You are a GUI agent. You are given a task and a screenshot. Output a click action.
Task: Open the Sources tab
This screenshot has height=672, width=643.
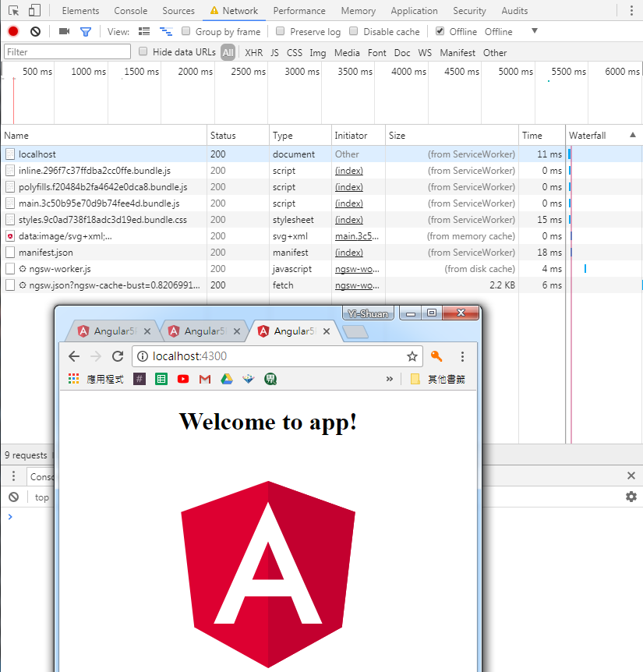(x=178, y=11)
